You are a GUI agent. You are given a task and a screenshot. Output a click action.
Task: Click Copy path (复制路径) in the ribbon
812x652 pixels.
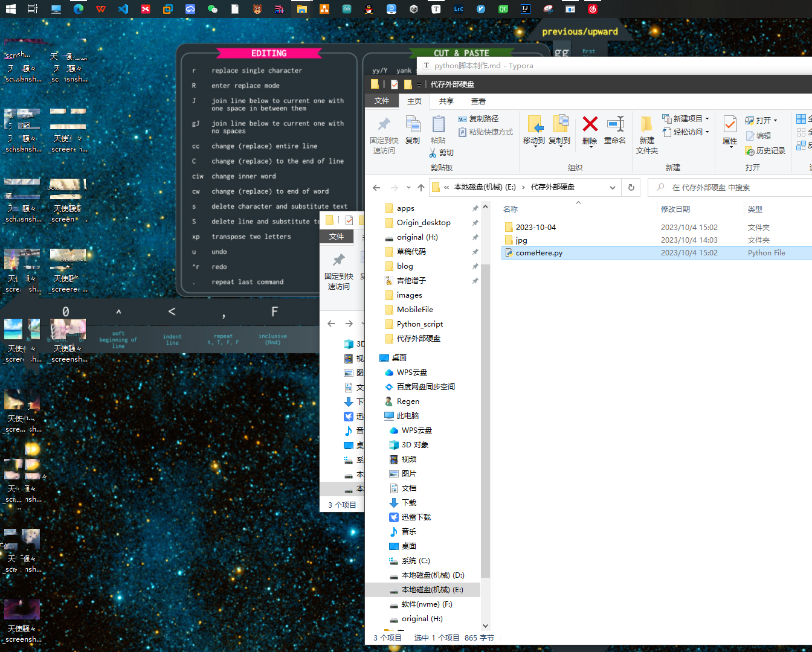click(478, 119)
